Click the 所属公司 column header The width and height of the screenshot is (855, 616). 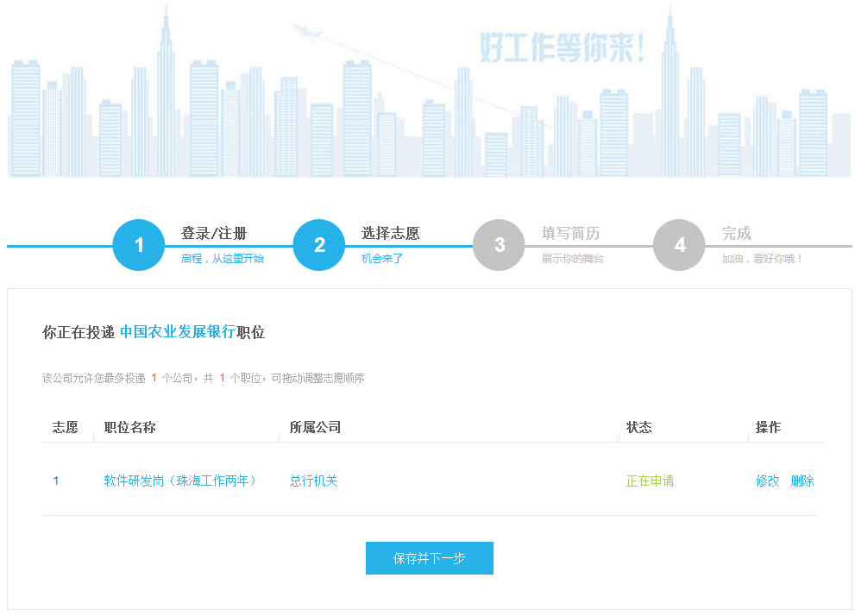pyautogui.click(x=315, y=427)
